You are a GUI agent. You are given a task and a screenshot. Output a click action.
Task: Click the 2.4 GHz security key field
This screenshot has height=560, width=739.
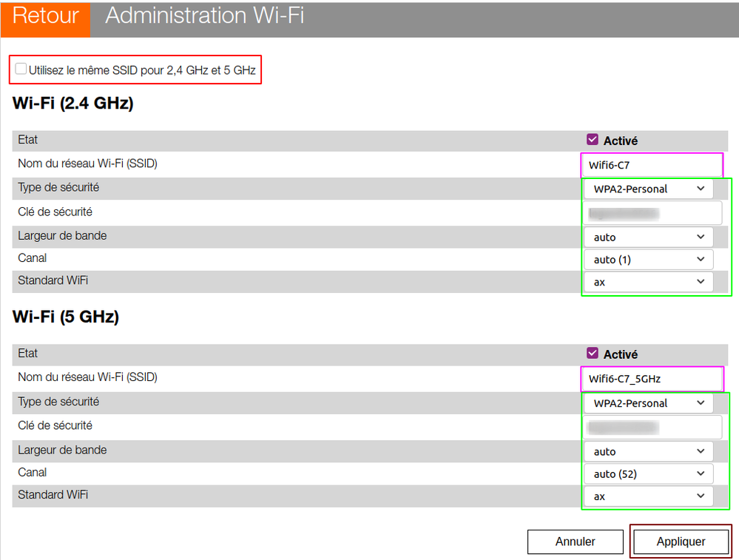[651, 213]
